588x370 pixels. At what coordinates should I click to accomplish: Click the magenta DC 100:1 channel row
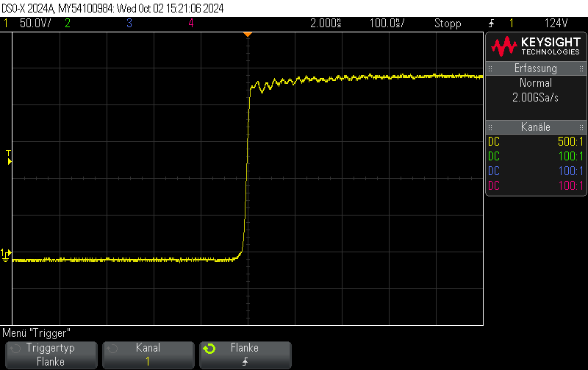536,185
